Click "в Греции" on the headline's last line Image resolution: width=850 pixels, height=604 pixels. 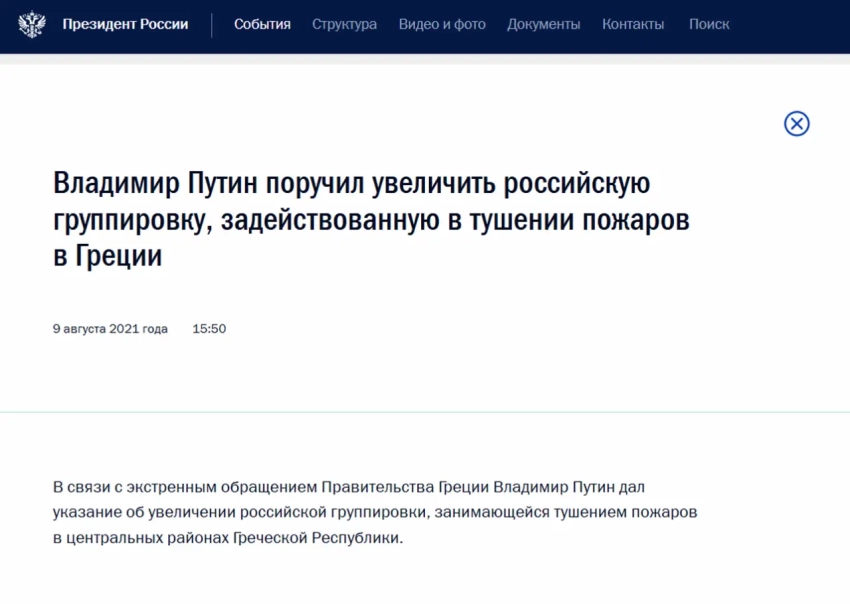coord(107,257)
